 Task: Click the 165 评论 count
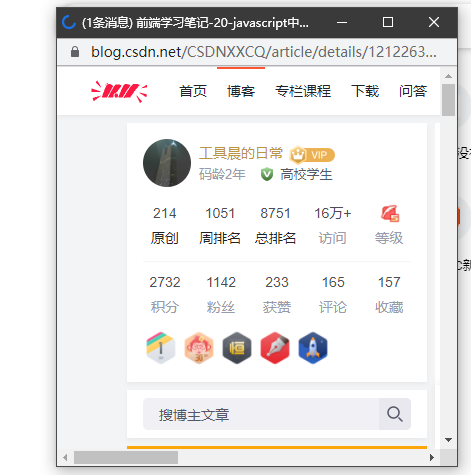point(333,295)
